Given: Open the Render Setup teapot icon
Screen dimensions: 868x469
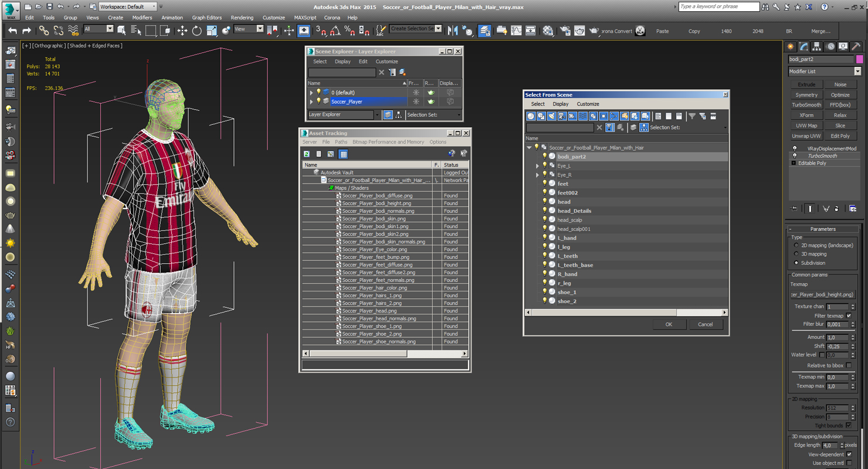Looking at the screenshot, I should coord(565,30).
